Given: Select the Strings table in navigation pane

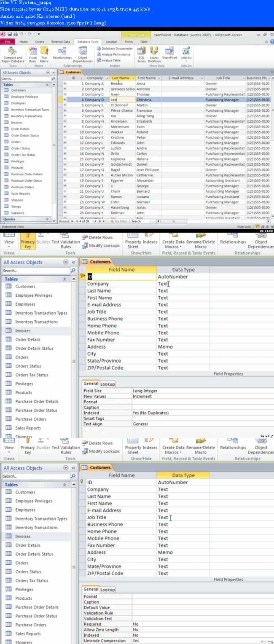Looking at the screenshot, I should [x=16, y=207].
